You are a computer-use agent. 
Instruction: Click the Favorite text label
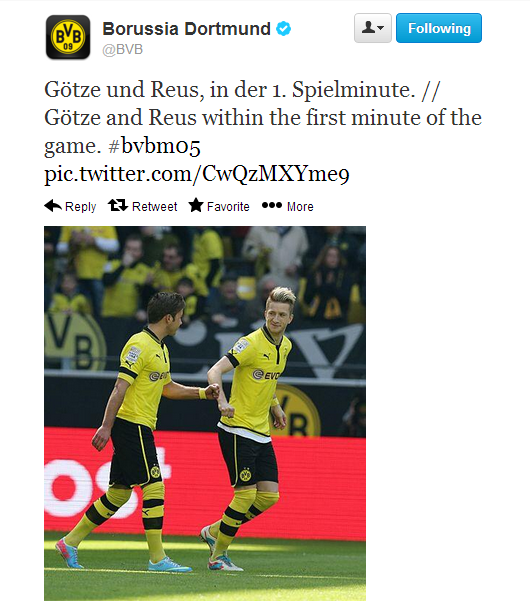click(x=228, y=207)
